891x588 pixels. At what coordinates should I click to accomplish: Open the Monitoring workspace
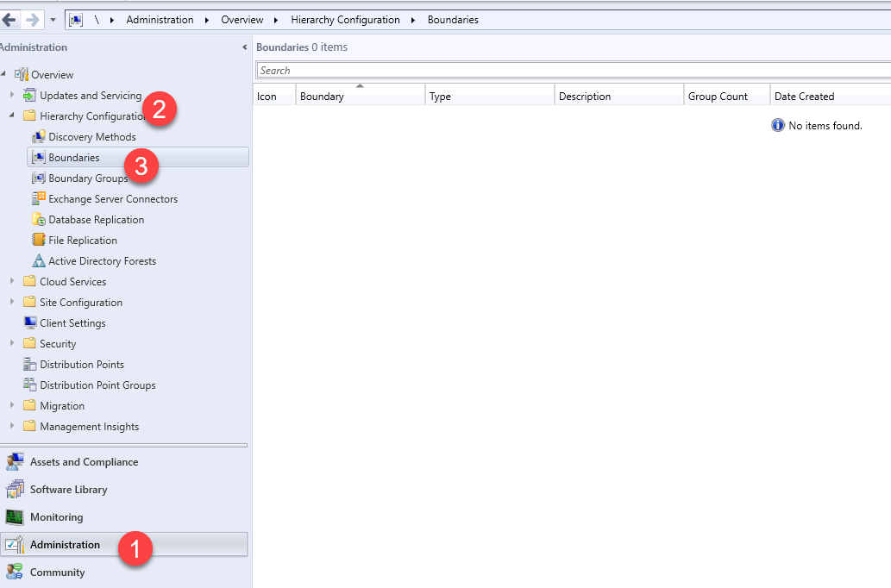coord(57,517)
